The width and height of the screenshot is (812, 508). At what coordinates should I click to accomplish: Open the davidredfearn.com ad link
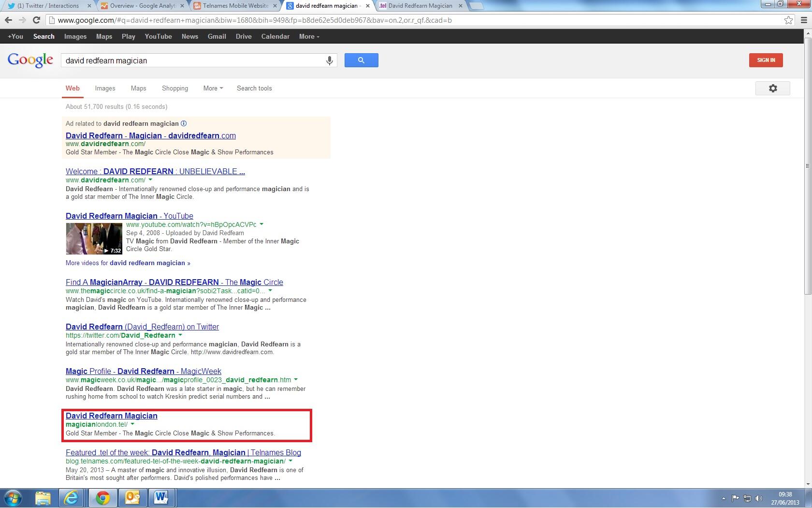click(x=151, y=136)
